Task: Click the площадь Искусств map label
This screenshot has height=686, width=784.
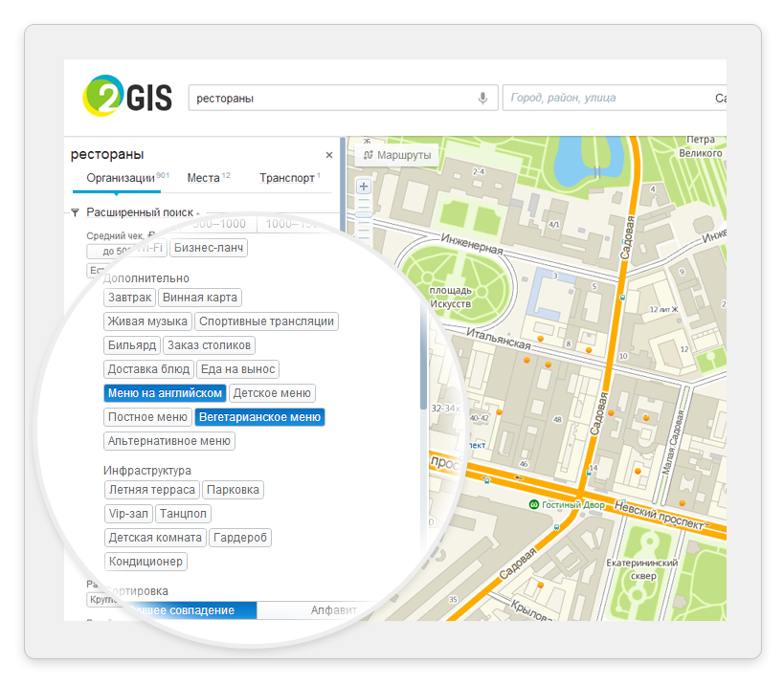Action: 451,297
